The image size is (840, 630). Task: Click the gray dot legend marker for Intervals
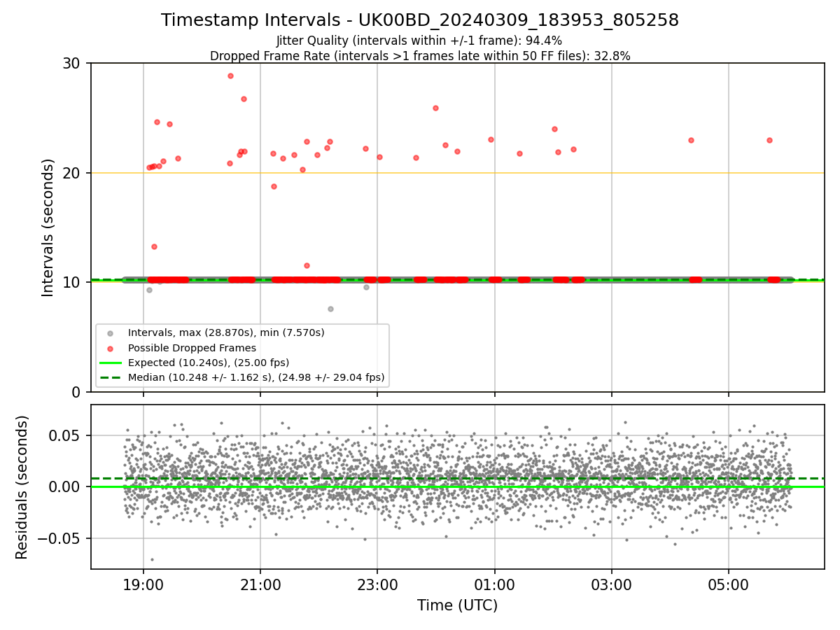(111, 333)
